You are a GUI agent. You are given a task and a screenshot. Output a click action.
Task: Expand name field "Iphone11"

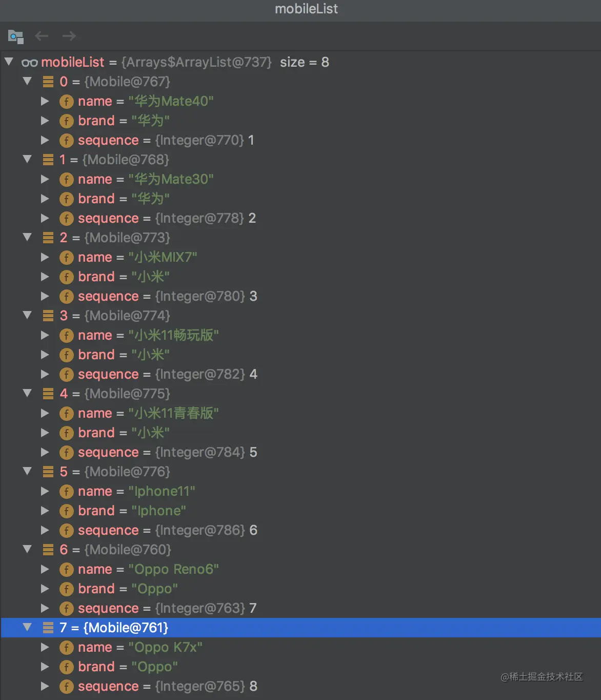(45, 491)
